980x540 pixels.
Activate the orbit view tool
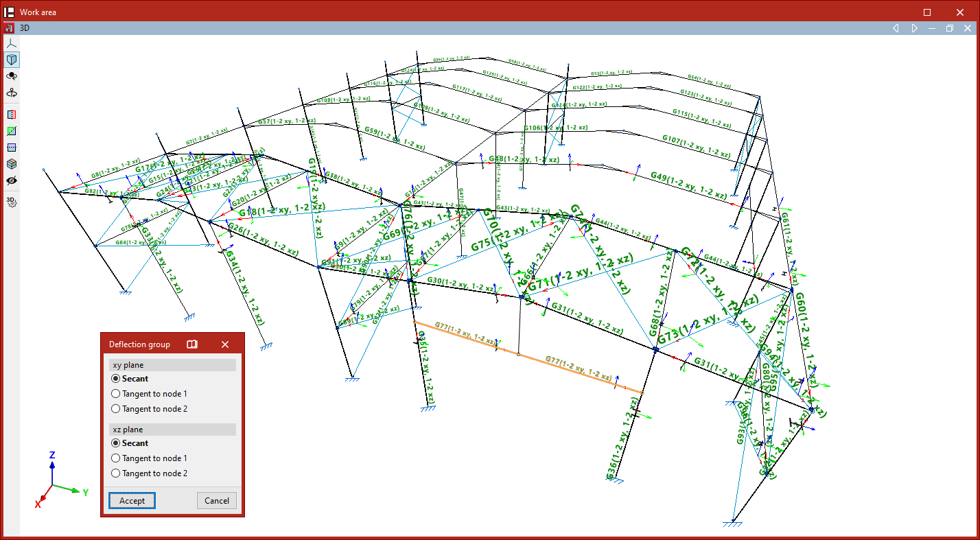click(12, 76)
